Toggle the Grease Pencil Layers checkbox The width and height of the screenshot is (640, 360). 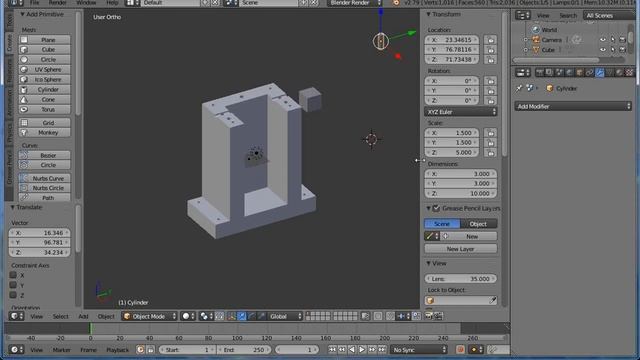[x=436, y=209]
